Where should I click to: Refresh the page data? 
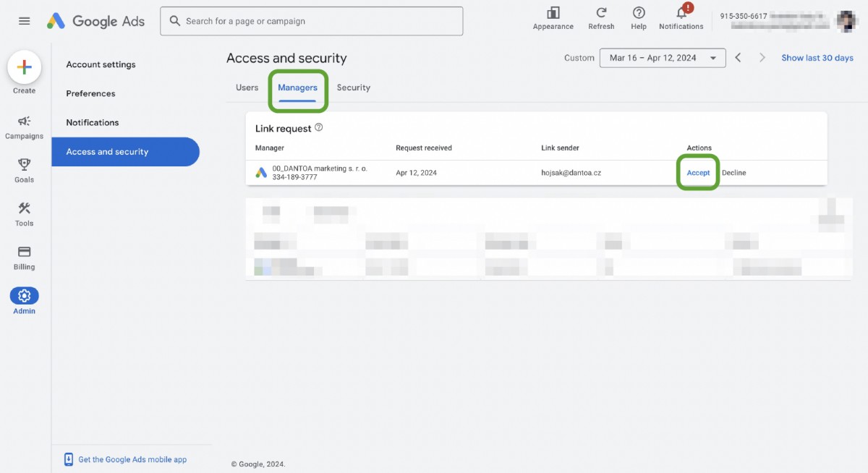click(600, 13)
